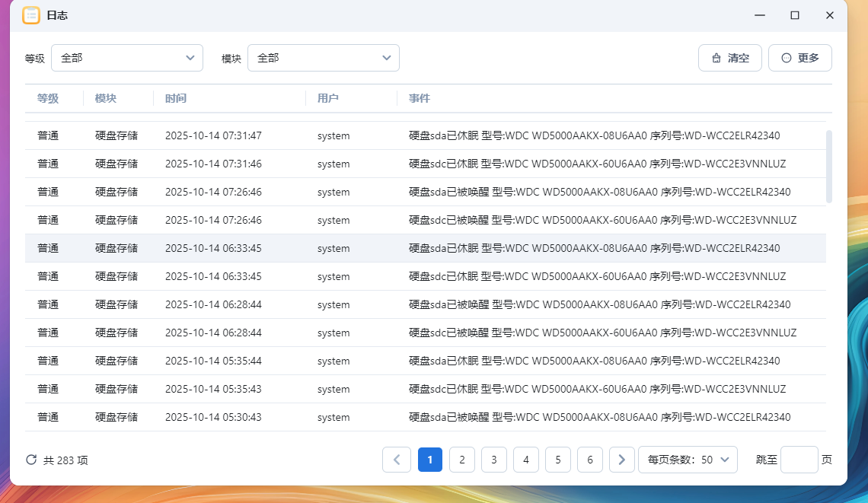Maximize the 日志 window
Image resolution: width=868 pixels, height=503 pixels.
point(795,15)
